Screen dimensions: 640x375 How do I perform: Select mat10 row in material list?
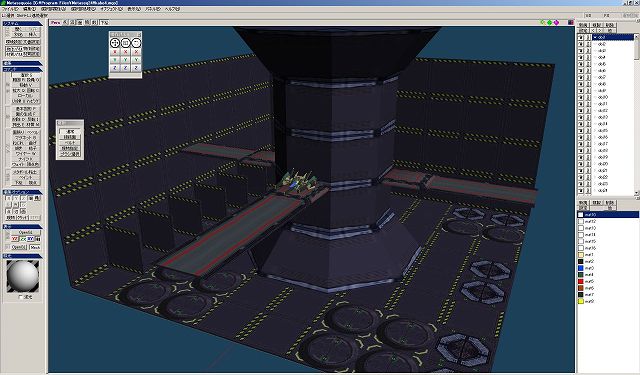click(607, 215)
